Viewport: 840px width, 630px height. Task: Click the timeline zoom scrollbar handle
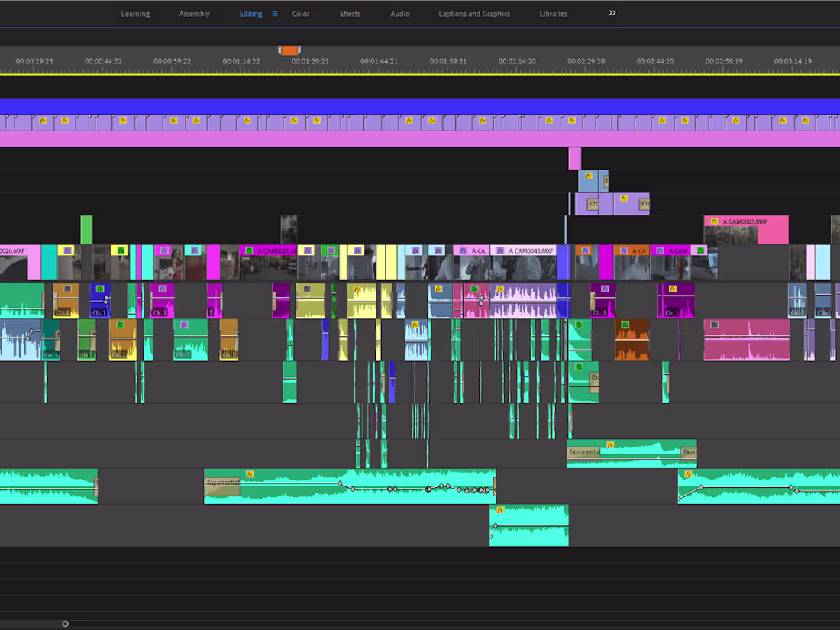[65, 623]
